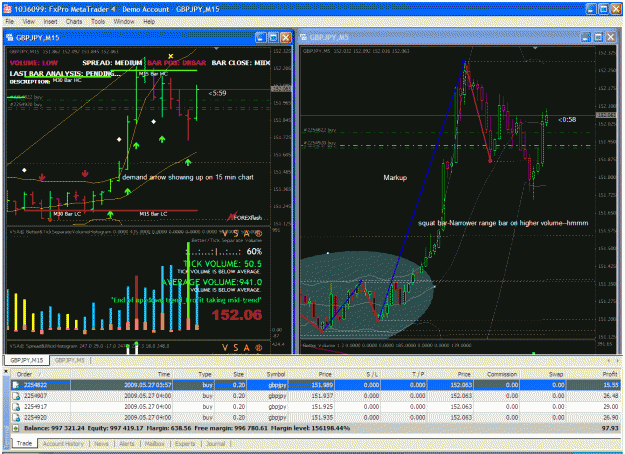The width and height of the screenshot is (625, 454).
Task: Open the Experts tab
Action: (185, 444)
